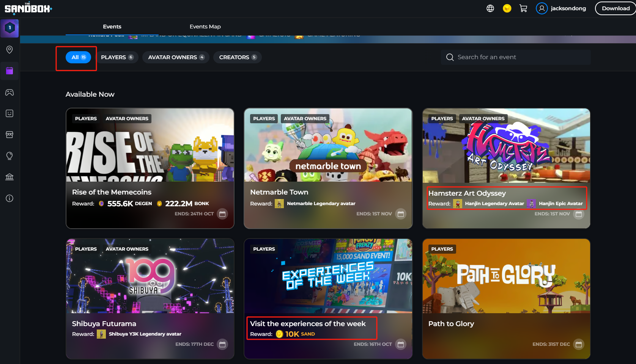
Task: Open the marketplace storefront sidebar icon
Action: coord(9,135)
